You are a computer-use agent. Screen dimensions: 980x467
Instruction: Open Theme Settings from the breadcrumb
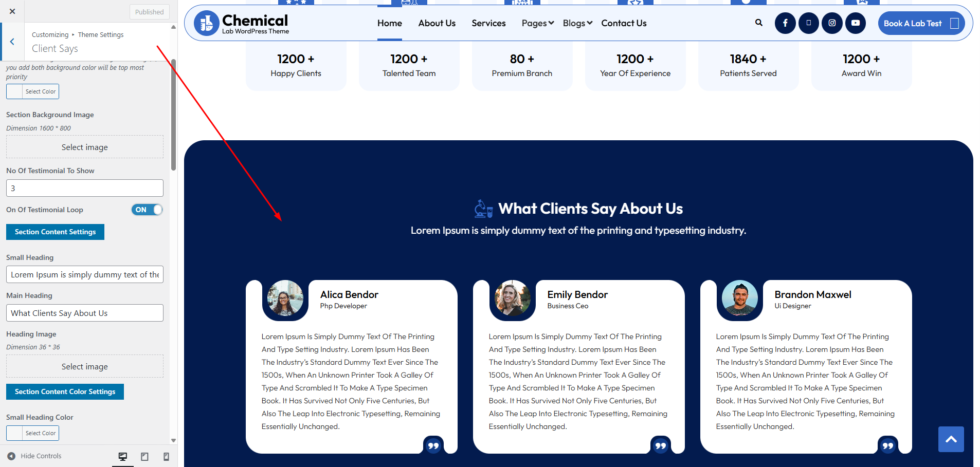(100, 34)
